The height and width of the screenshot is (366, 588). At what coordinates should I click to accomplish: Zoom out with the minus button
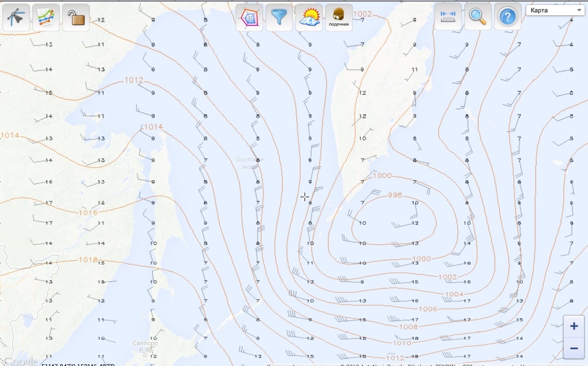tap(574, 348)
